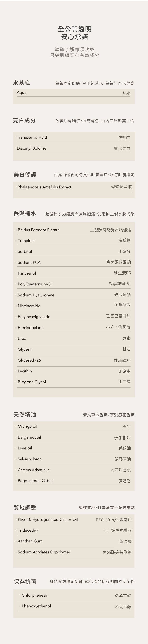Screen dimensions: 148x644
Task: Click the Pogostemon Cablin entry
Action: 36,481
